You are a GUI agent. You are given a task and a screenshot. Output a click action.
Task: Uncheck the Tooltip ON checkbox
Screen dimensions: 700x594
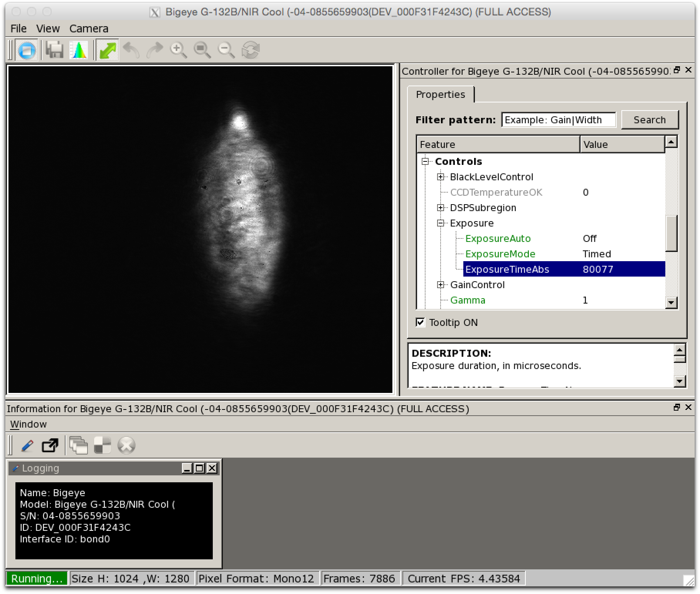tap(421, 322)
